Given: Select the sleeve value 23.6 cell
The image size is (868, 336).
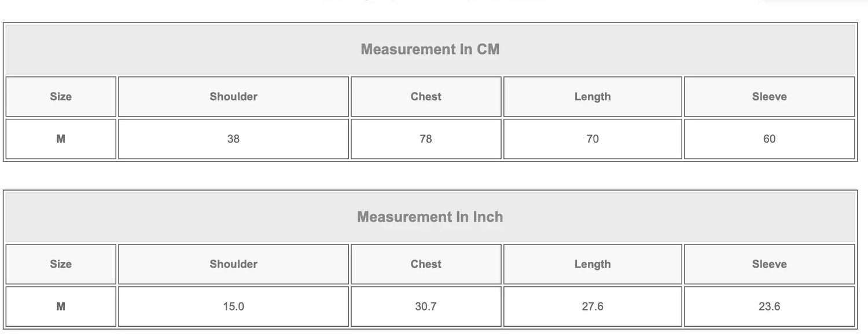Looking at the screenshot, I should pos(769,306).
